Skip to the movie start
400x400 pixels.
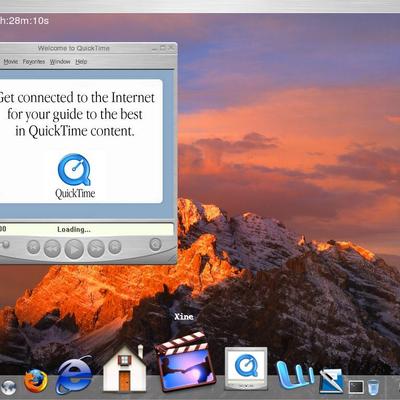(33, 247)
